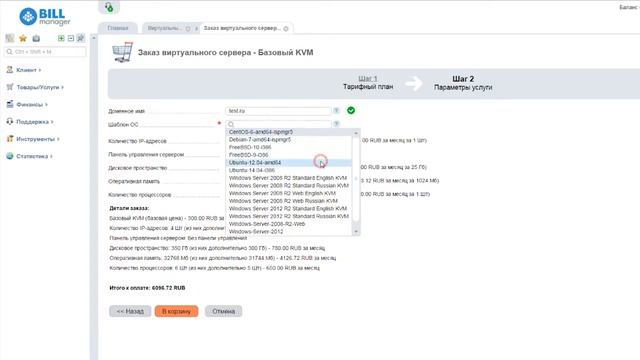Viewport: 640px width, 360px height.
Task: Switch to the Главная tab
Action: pos(118,28)
